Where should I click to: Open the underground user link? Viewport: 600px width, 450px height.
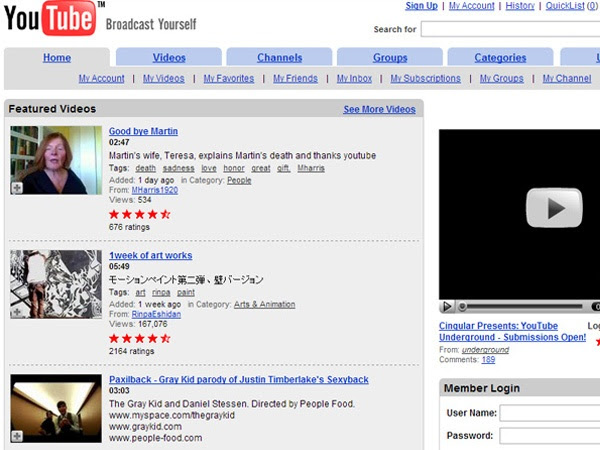485,350
